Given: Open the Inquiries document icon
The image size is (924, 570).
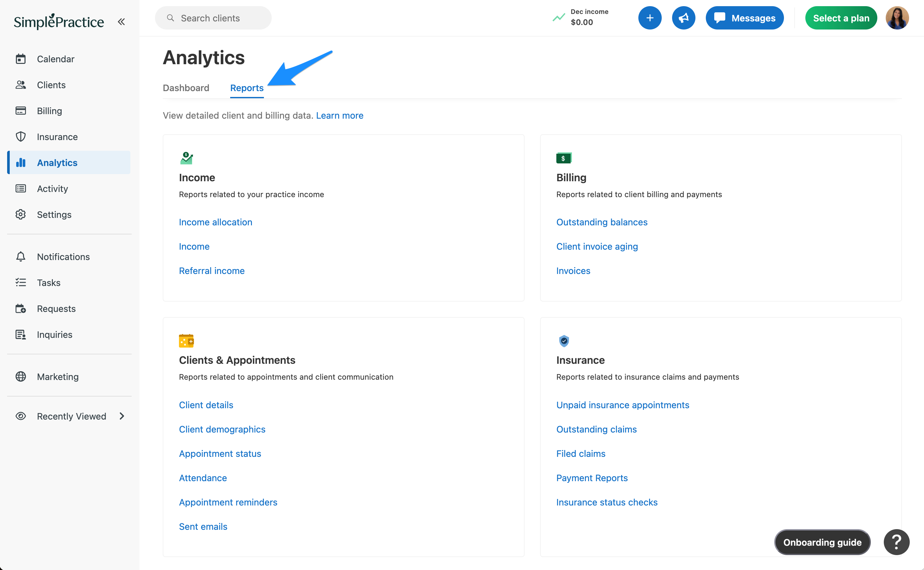Looking at the screenshot, I should pyautogui.click(x=21, y=334).
